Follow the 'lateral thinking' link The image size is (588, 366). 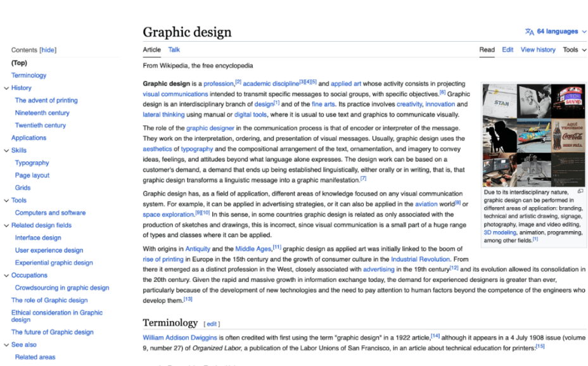pyautogui.click(x=163, y=115)
